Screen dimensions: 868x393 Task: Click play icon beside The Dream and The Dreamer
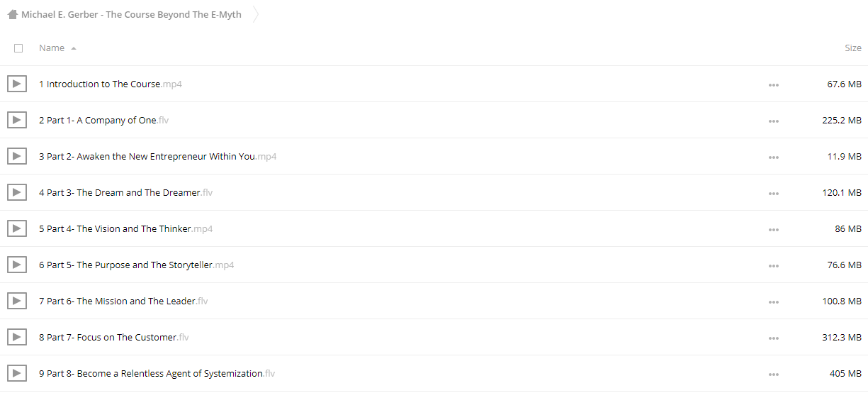point(17,192)
